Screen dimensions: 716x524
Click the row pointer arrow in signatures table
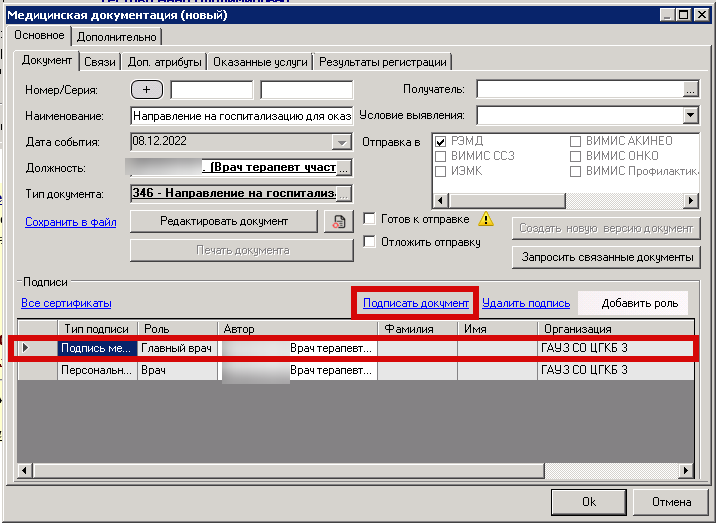26,349
